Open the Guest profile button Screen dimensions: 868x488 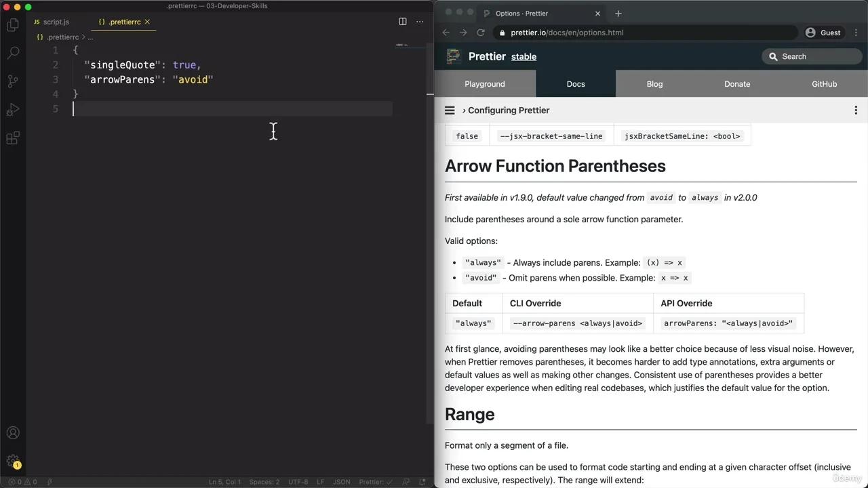pyautogui.click(x=823, y=33)
